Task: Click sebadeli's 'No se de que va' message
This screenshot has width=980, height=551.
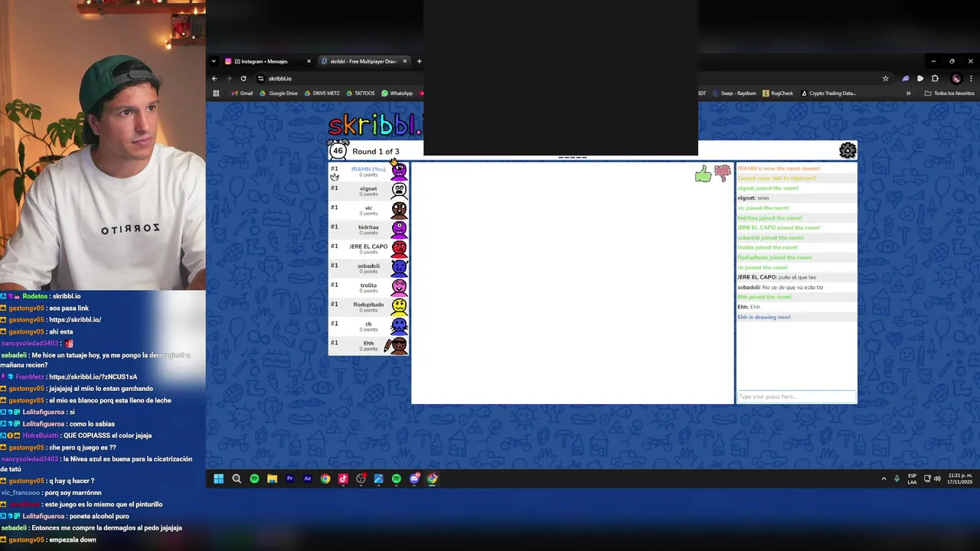Action: (x=780, y=287)
